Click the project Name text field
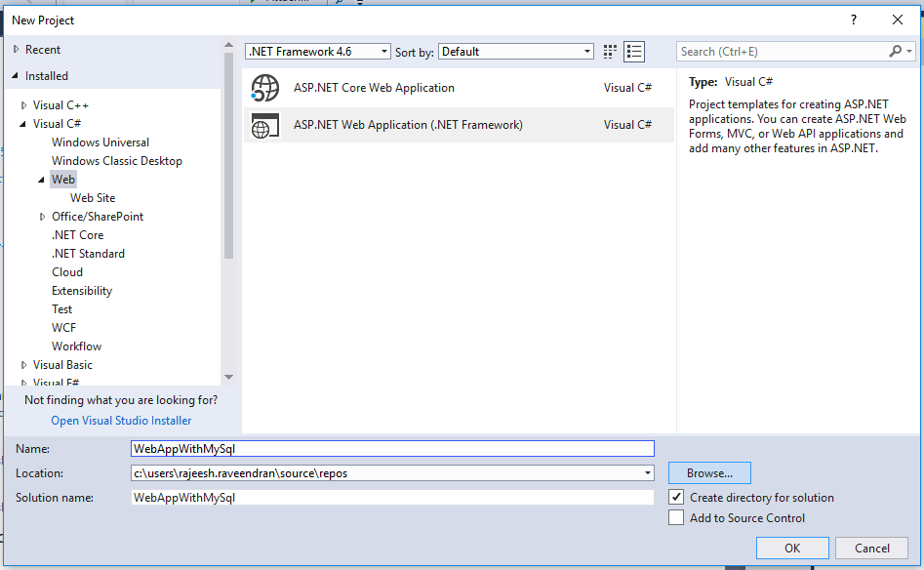Image resolution: width=924 pixels, height=570 pixels. (x=392, y=449)
